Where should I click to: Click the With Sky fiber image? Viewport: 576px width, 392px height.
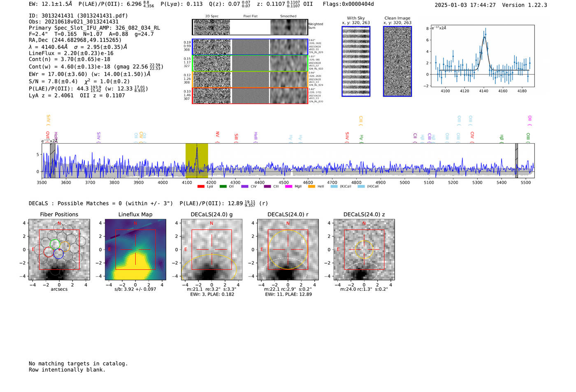pos(356,61)
